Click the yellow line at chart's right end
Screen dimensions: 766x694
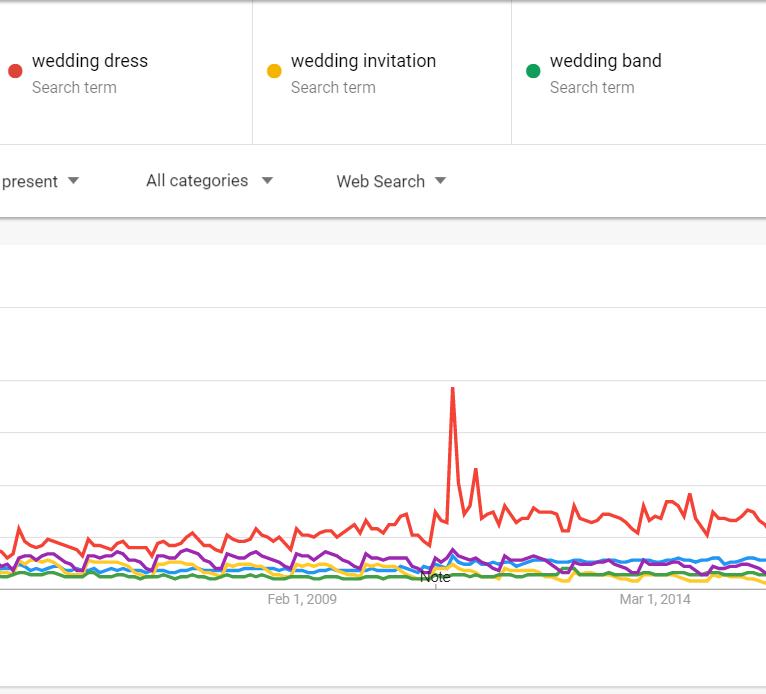click(x=762, y=582)
